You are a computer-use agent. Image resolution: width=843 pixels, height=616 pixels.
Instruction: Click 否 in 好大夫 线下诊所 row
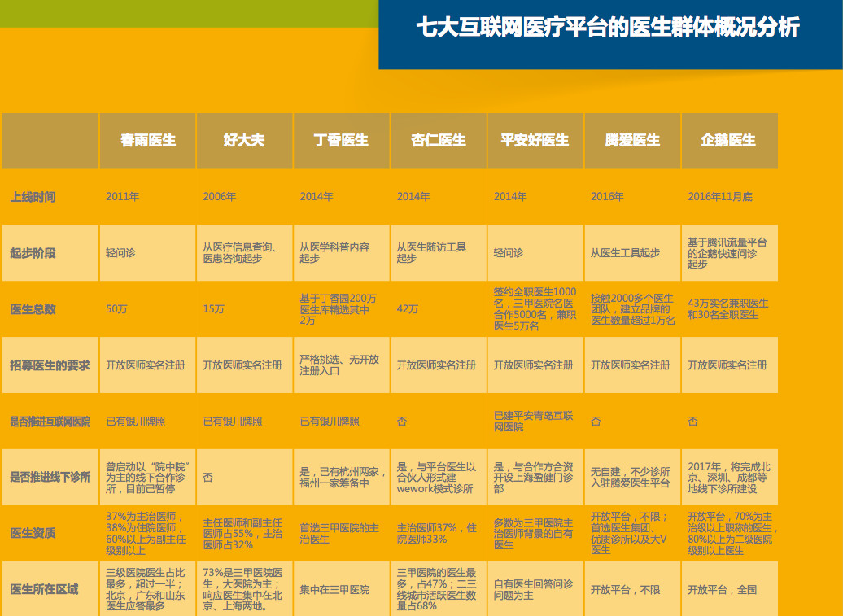point(207,478)
